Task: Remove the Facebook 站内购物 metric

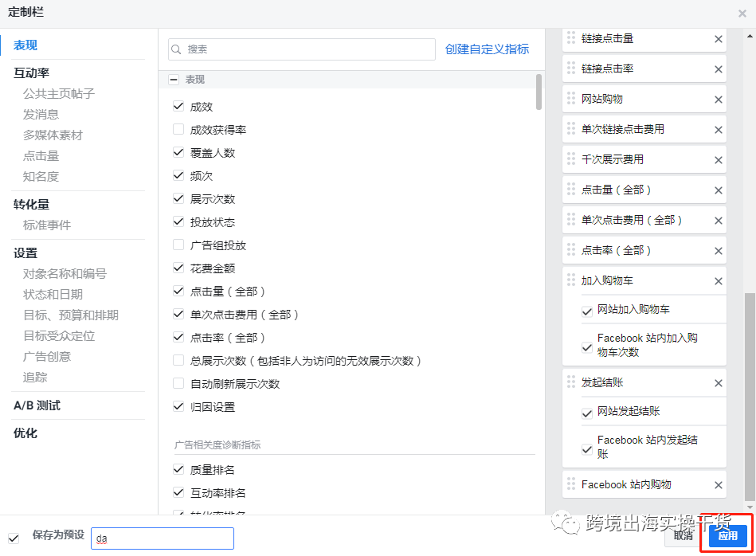Action: [x=718, y=484]
